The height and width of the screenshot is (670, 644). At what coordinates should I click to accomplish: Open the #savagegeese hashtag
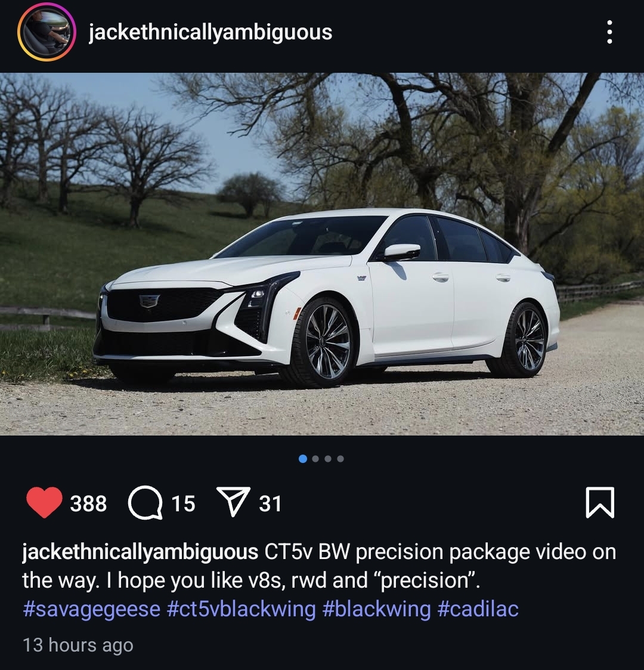(x=91, y=609)
